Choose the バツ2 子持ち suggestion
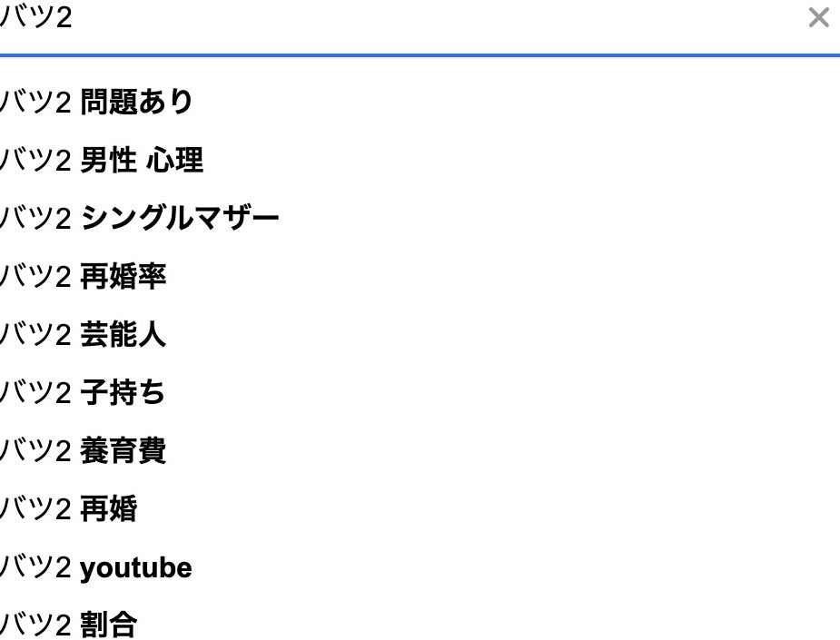840x640 pixels. [83, 393]
